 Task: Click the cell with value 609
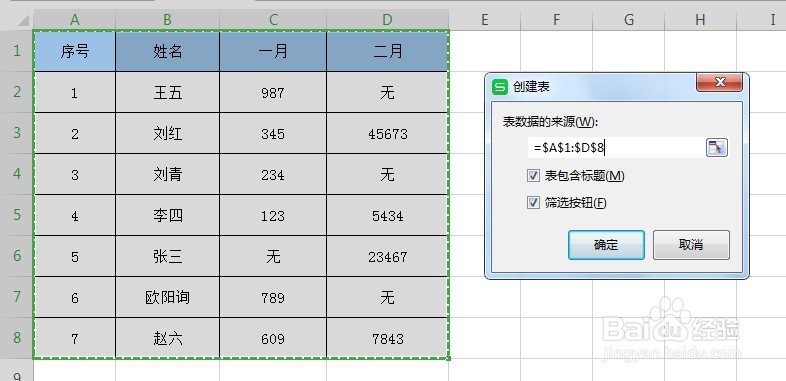coord(273,338)
